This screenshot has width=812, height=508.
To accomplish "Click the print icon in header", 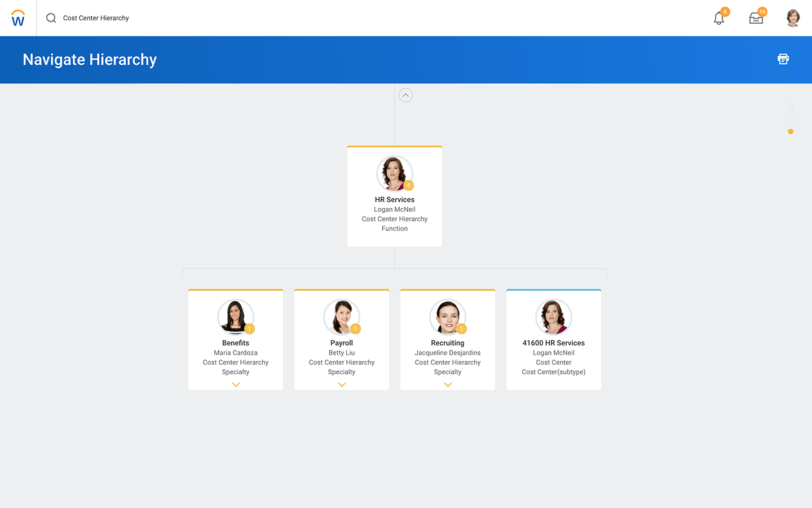I will coord(783,59).
